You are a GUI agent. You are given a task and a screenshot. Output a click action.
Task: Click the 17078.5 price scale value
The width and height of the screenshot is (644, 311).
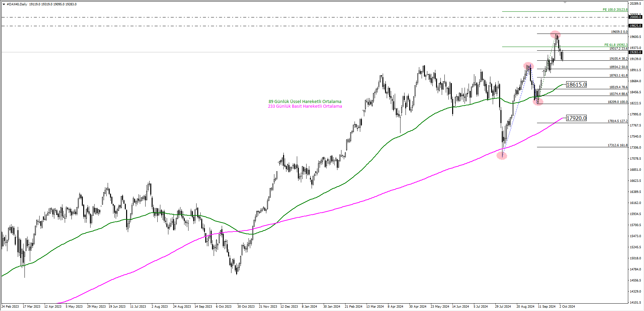click(x=636, y=159)
